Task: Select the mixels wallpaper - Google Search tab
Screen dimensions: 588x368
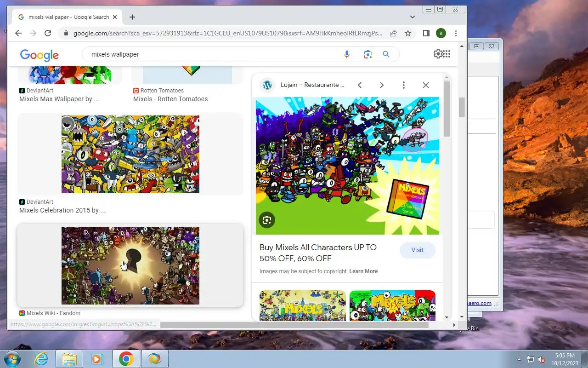Action: [x=68, y=17]
